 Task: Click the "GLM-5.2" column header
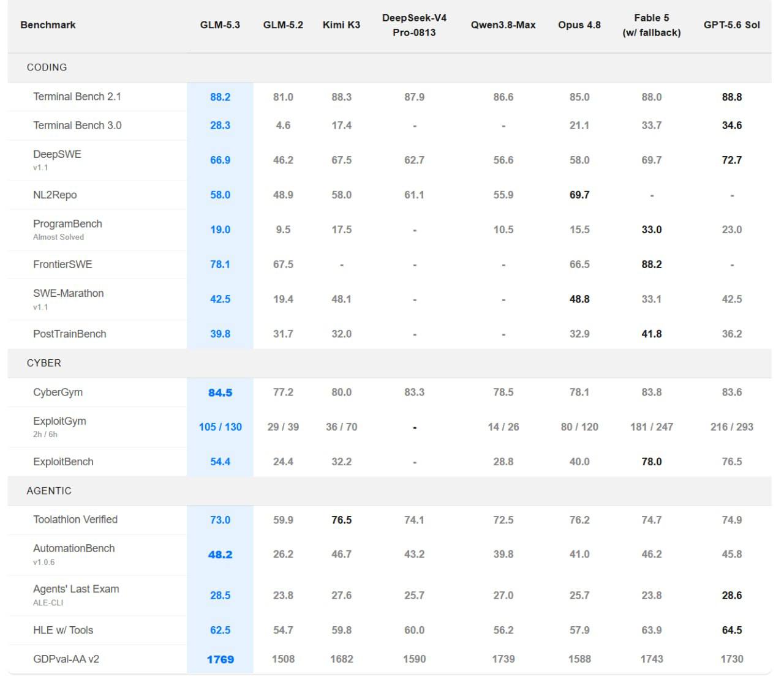283,25
